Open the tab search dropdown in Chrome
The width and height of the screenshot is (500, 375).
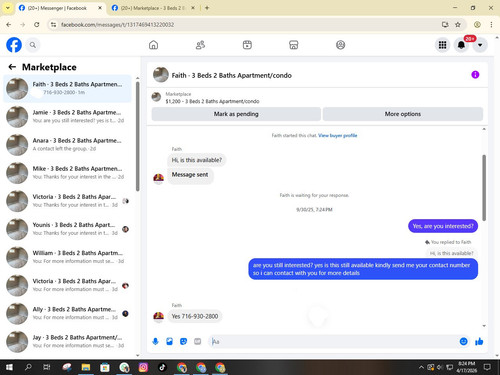click(7, 8)
